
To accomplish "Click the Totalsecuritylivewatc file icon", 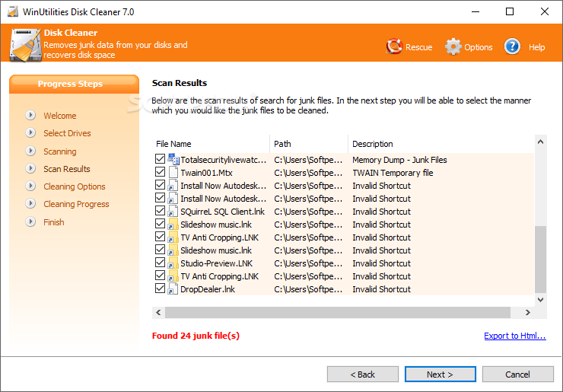I will 173,159.
